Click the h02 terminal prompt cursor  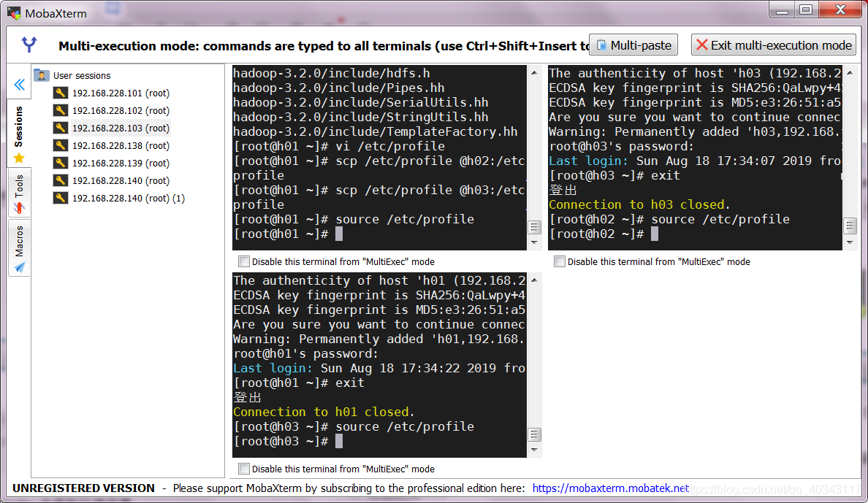pyautogui.click(x=655, y=234)
